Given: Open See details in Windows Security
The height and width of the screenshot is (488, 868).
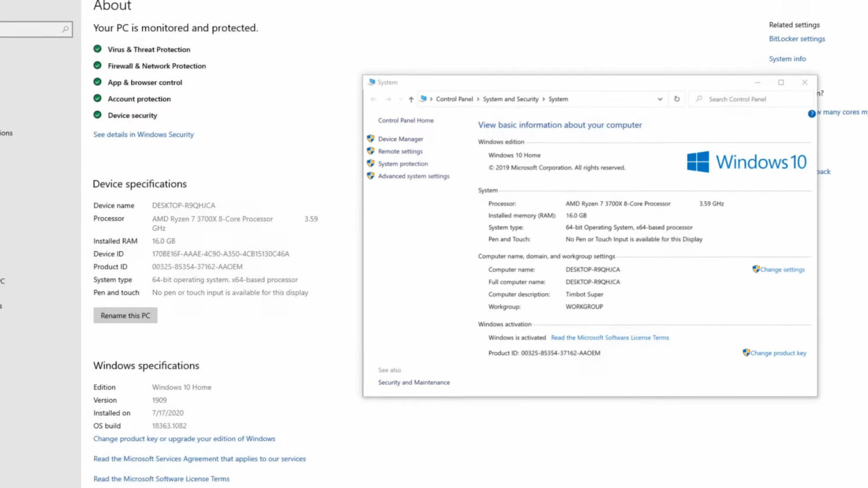Looking at the screenshot, I should [143, 134].
